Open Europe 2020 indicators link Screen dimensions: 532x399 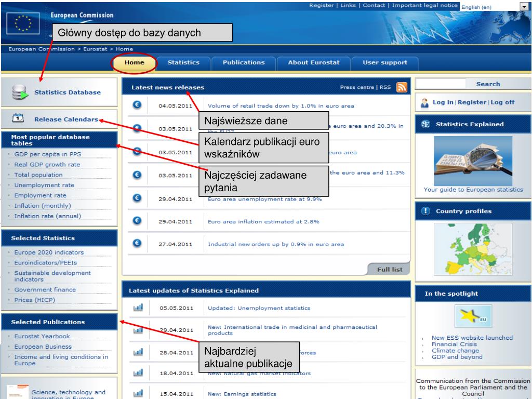[49, 252]
